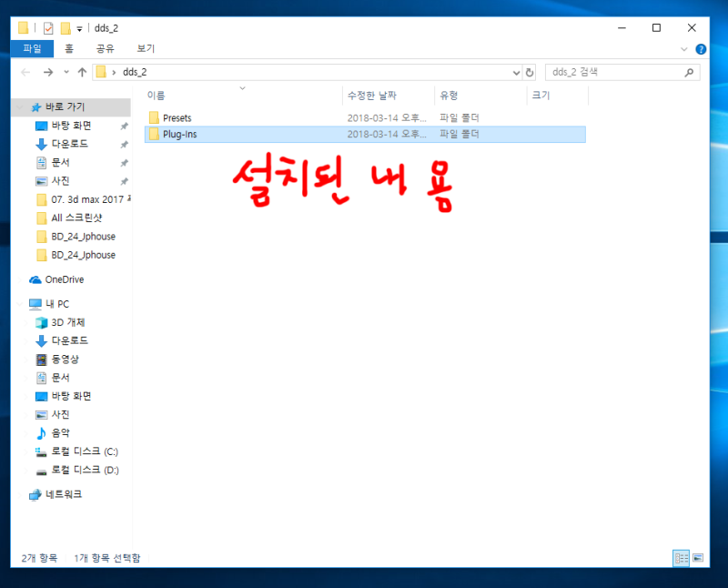The height and width of the screenshot is (588, 728).
Task: Expand the address bar history dropdown
Action: pos(516,73)
